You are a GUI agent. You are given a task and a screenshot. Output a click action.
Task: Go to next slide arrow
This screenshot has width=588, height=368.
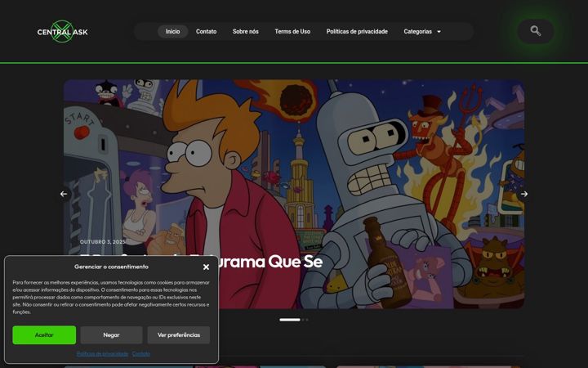pyautogui.click(x=523, y=194)
